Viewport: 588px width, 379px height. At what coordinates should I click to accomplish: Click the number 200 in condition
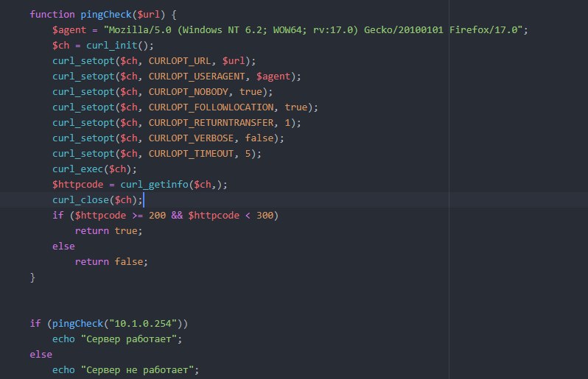pyautogui.click(x=157, y=216)
